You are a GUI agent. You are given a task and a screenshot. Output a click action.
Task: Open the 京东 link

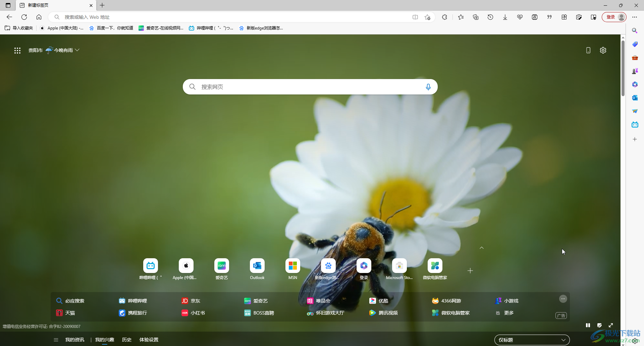(191, 301)
